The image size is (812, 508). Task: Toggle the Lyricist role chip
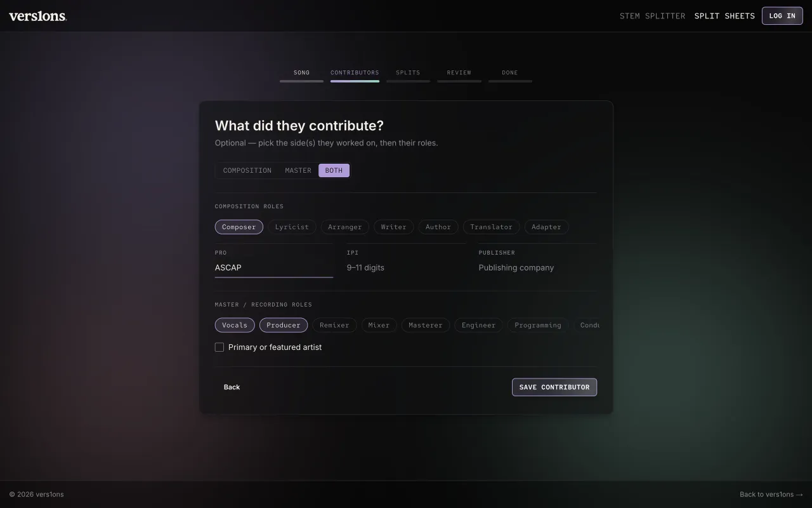tap(292, 227)
